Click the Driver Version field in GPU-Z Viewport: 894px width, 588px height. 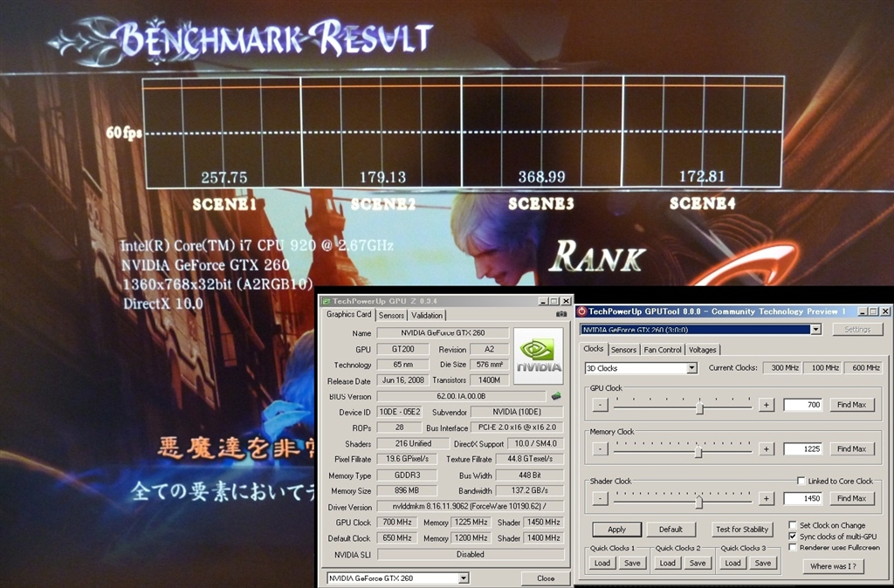coord(470,506)
